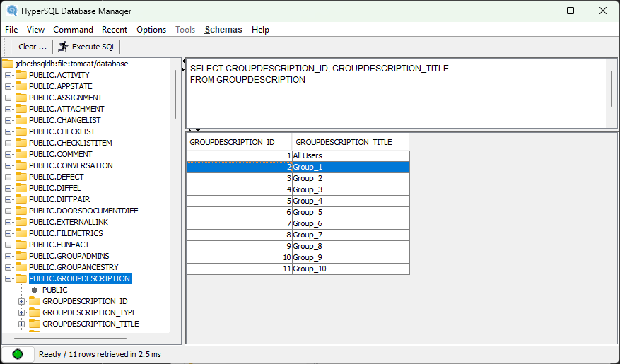Select the PUBLIC.EXTERNALLINK tree row
The width and height of the screenshot is (620, 364).
69,222
